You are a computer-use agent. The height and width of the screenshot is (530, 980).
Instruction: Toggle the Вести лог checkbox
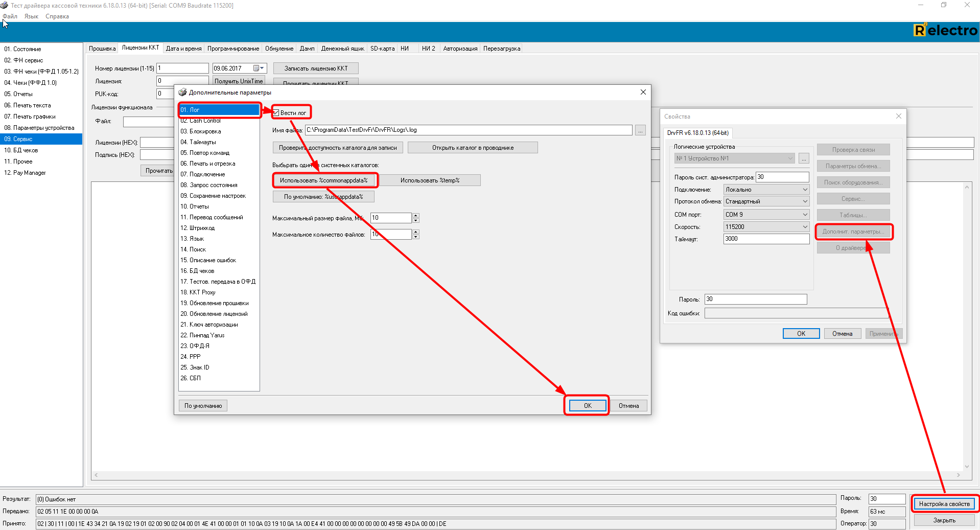tap(276, 113)
